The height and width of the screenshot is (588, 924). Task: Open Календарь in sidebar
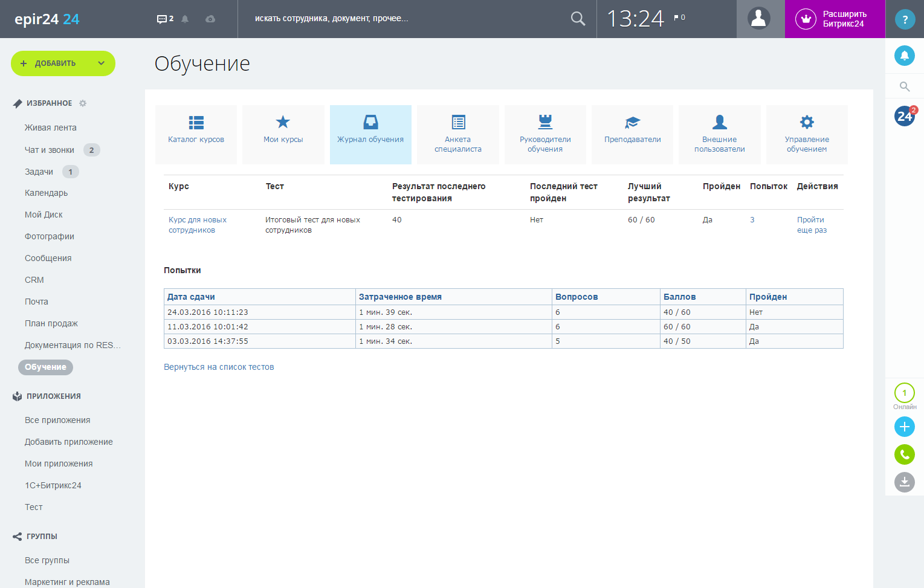click(x=46, y=193)
